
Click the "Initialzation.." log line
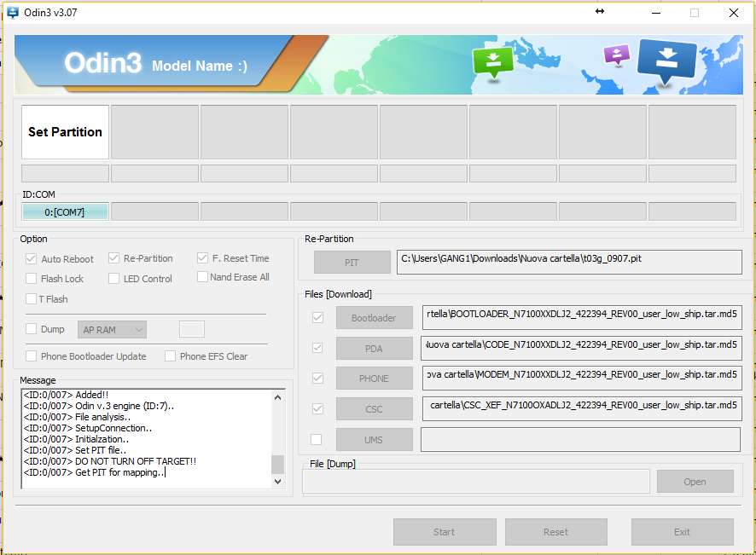(76, 439)
